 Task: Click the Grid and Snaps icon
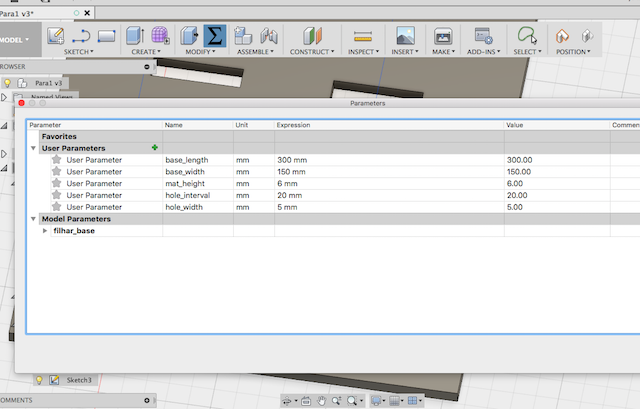pos(394,401)
